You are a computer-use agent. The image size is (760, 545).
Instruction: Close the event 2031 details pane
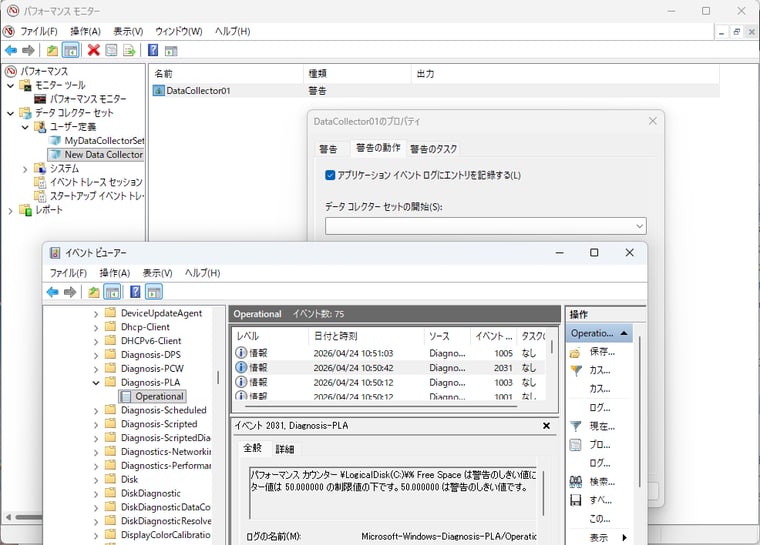pos(546,425)
